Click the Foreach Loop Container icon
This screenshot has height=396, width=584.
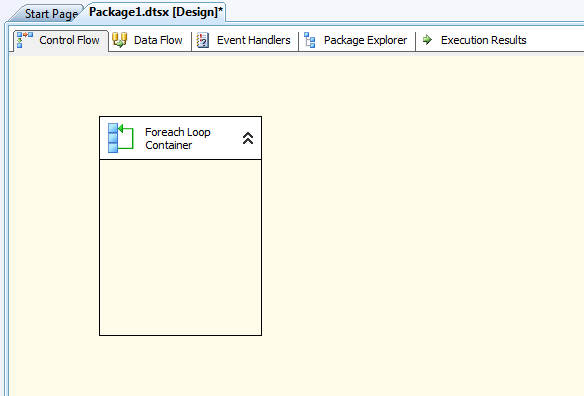click(121, 138)
